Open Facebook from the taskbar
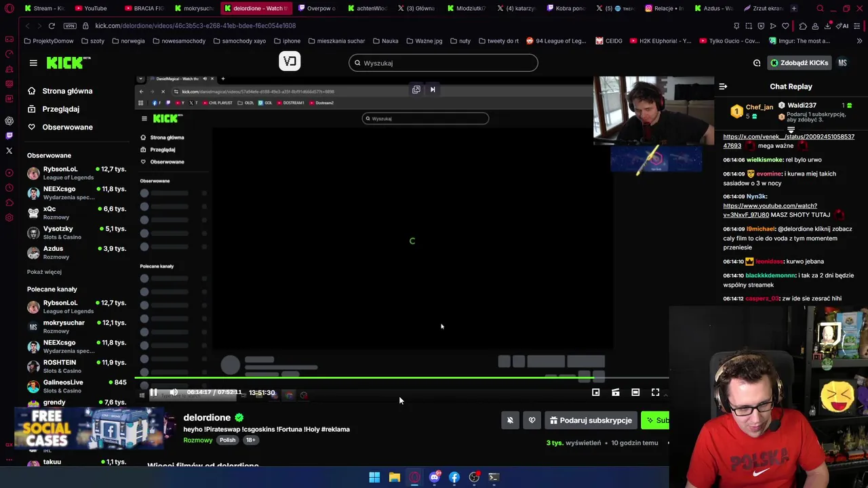The image size is (868, 488). [x=454, y=477]
